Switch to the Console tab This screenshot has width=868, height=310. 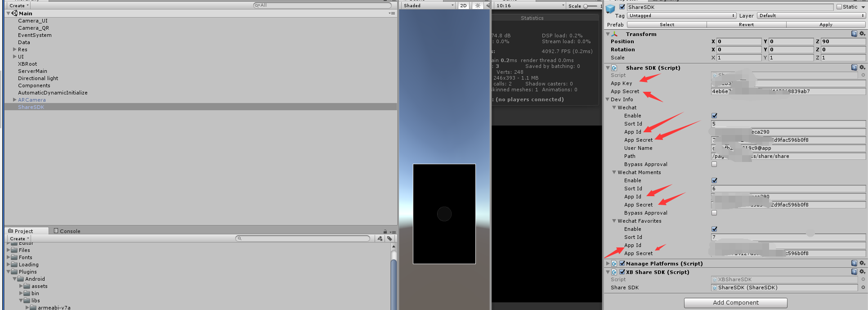[67, 231]
